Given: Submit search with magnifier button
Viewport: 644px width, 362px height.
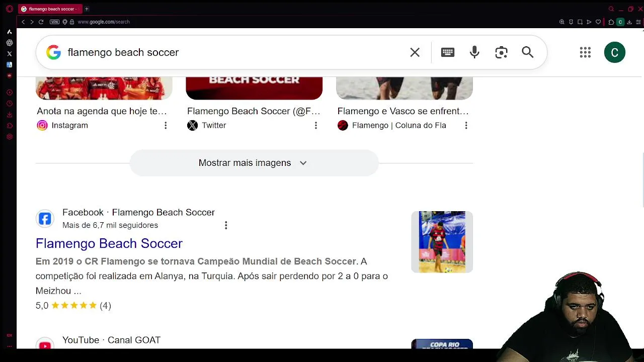Looking at the screenshot, I should tap(527, 52).
